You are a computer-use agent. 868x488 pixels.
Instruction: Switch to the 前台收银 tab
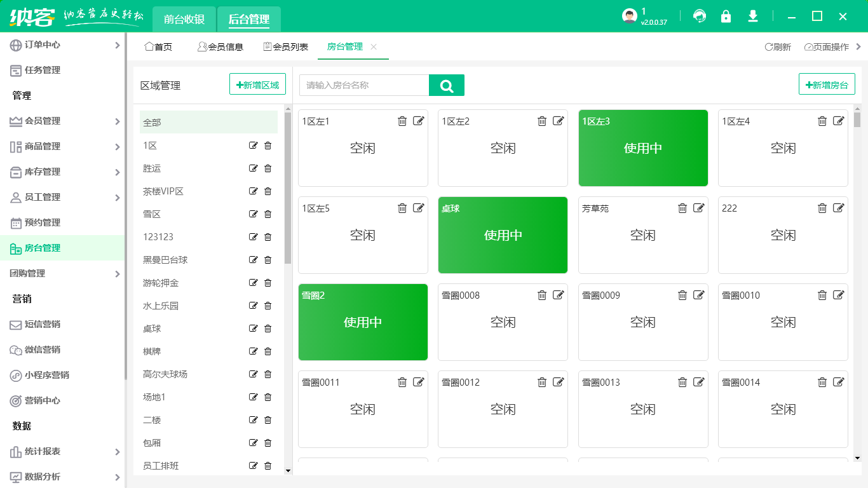pyautogui.click(x=184, y=20)
